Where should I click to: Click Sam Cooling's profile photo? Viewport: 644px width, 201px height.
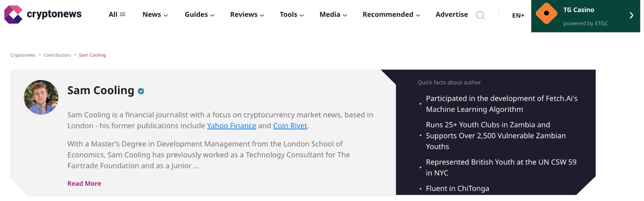[41, 97]
